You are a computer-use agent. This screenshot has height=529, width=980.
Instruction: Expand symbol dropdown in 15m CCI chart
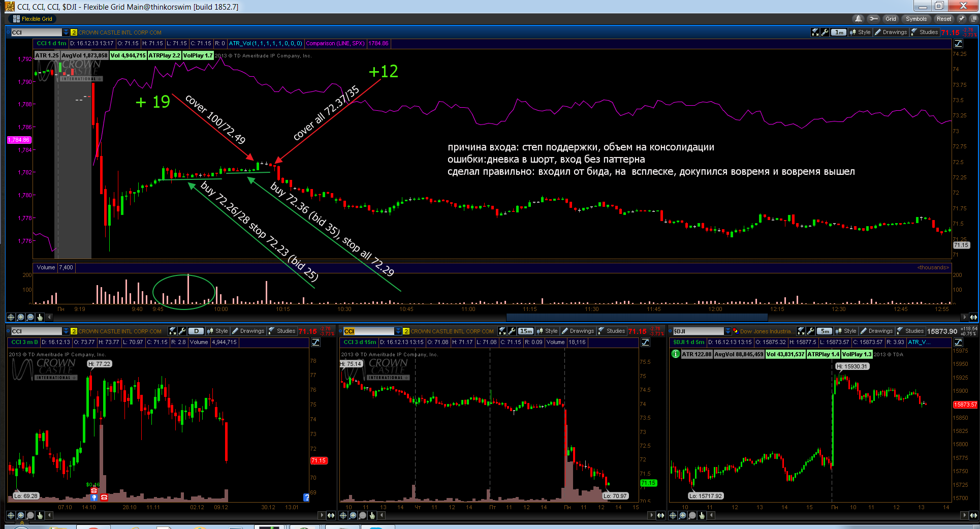pyautogui.click(x=398, y=331)
